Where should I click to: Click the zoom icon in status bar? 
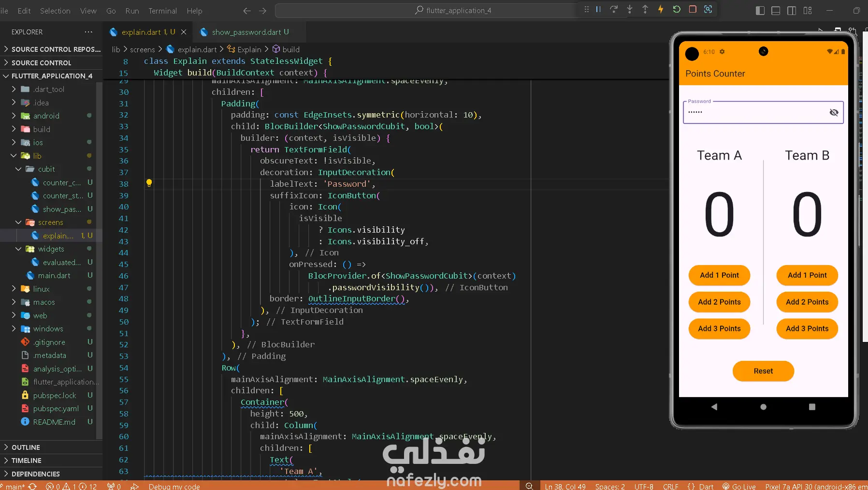[529, 486]
